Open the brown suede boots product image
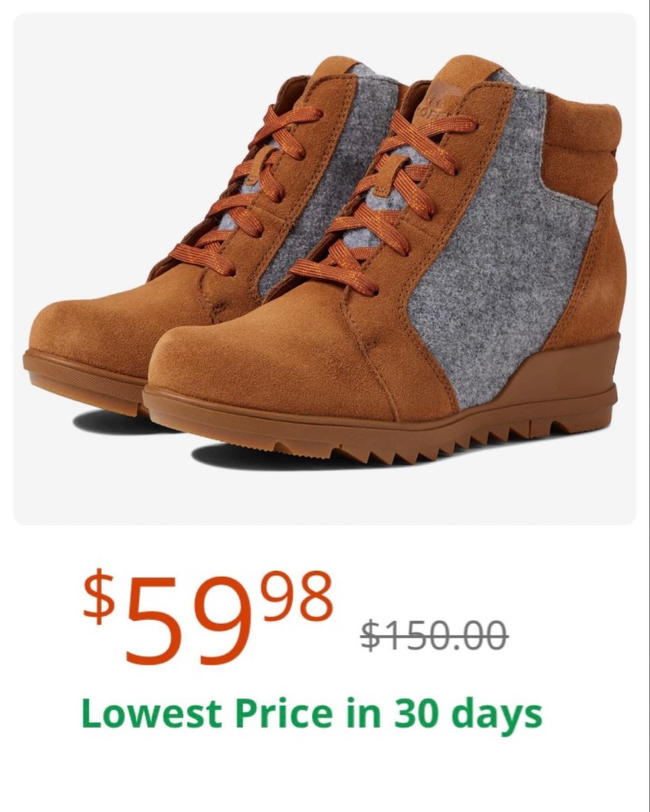The image size is (650, 812). point(325,269)
